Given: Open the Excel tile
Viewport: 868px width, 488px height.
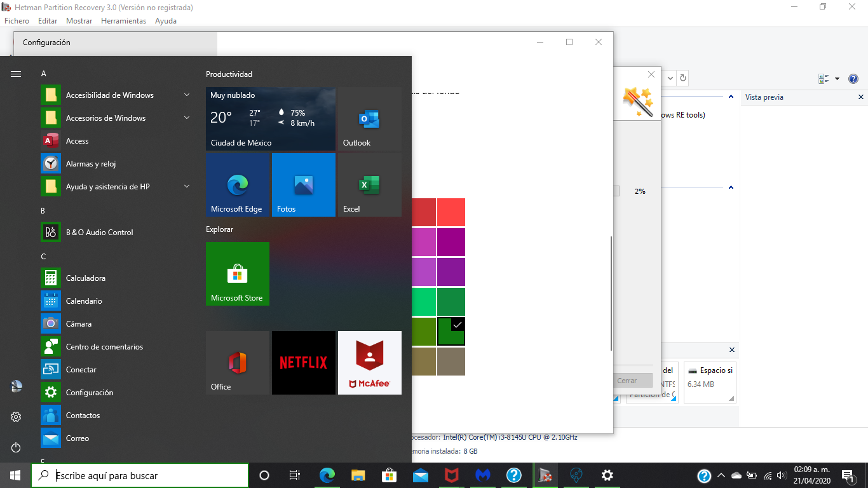Looking at the screenshot, I should (x=370, y=185).
